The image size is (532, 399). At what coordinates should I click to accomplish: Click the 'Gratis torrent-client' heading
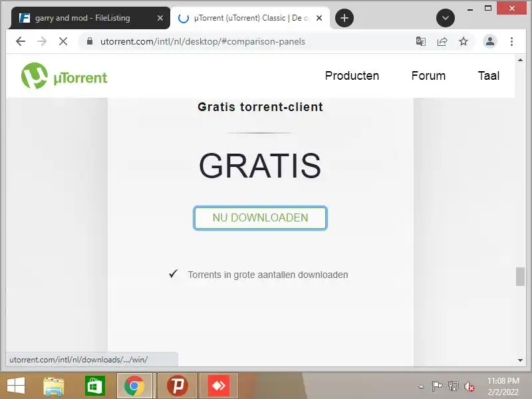coord(260,107)
